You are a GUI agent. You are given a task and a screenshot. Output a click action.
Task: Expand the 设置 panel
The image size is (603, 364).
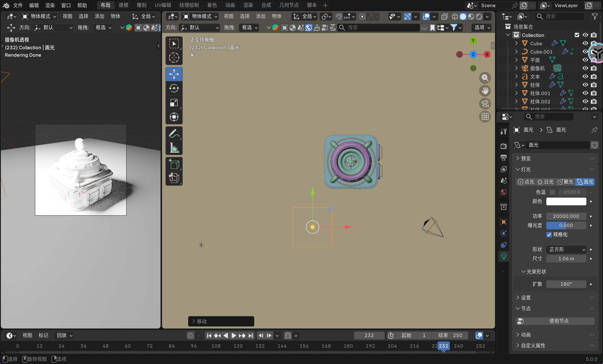click(x=526, y=298)
